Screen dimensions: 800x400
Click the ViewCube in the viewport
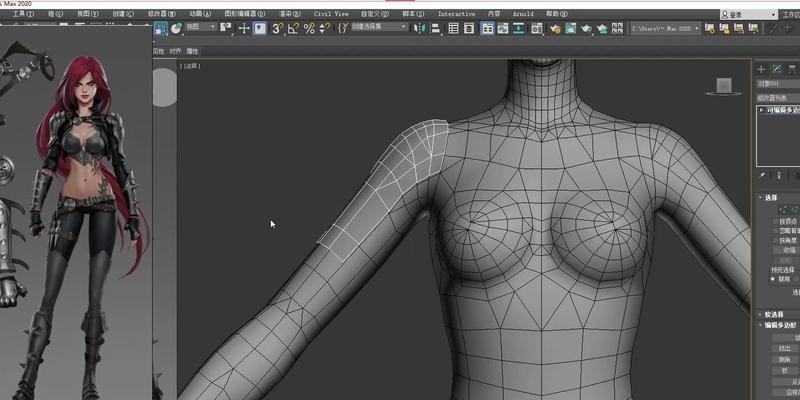click(723, 86)
